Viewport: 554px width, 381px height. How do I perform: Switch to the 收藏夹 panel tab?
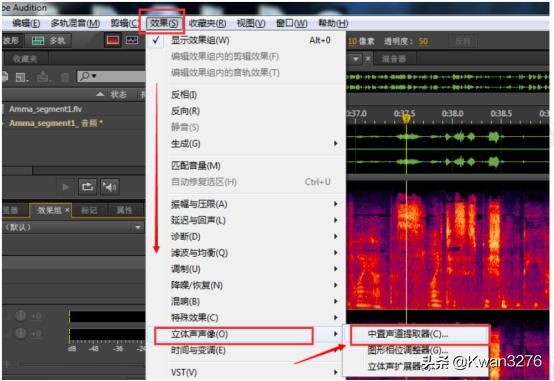25,59
